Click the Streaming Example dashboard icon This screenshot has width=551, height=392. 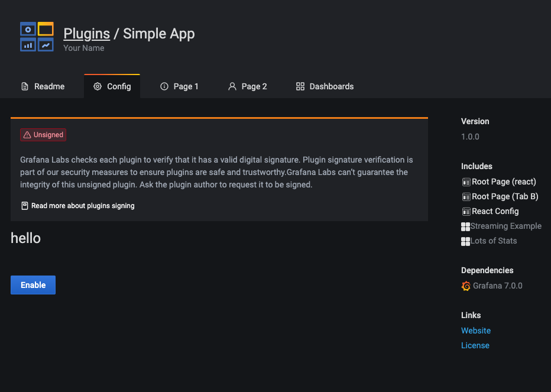(x=466, y=227)
